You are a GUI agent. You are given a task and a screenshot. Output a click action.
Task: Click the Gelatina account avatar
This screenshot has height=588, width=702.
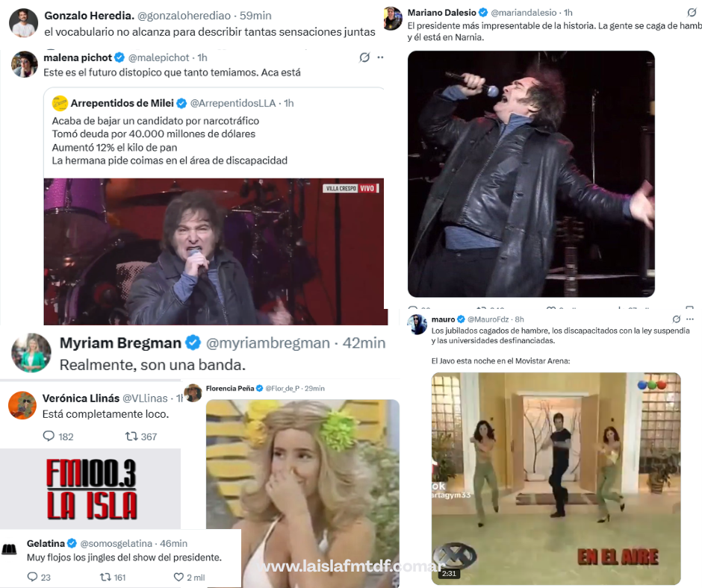pos(10,549)
